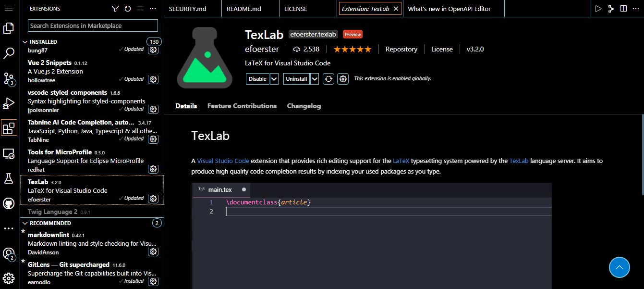Open the Search view in activity bar

(x=9, y=53)
